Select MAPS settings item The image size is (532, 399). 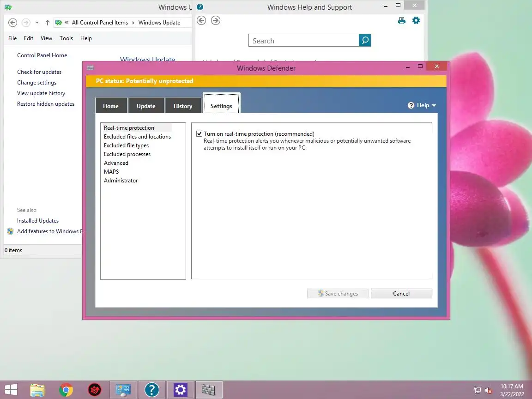click(111, 172)
